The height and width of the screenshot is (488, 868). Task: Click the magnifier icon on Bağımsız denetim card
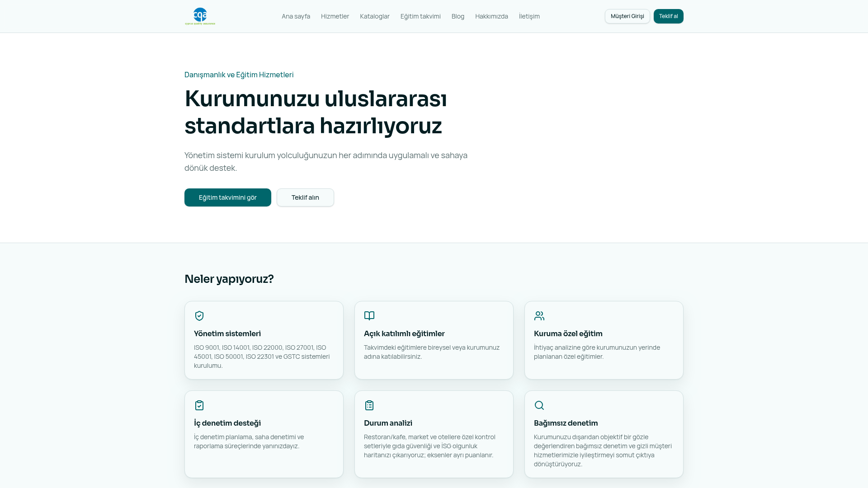(x=539, y=405)
